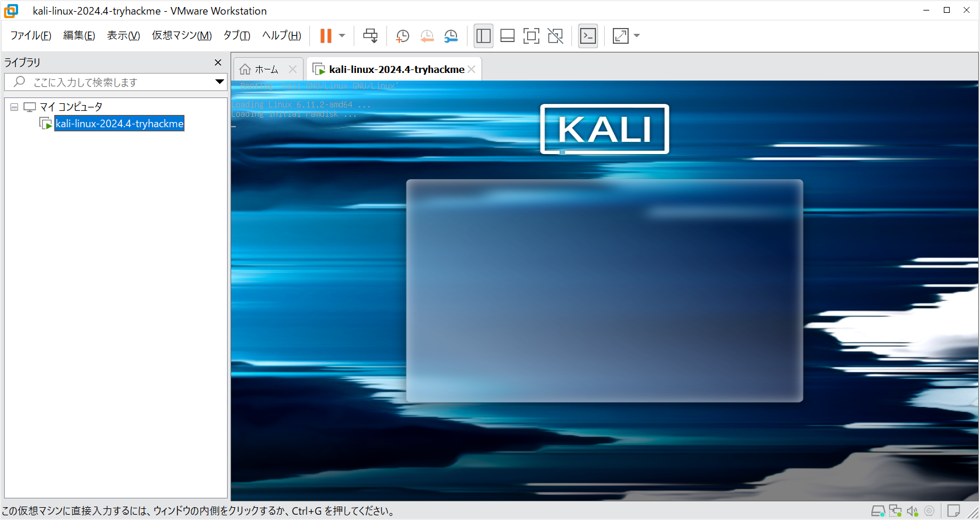Open the power options dropdown arrow
The image size is (980, 520).
342,36
